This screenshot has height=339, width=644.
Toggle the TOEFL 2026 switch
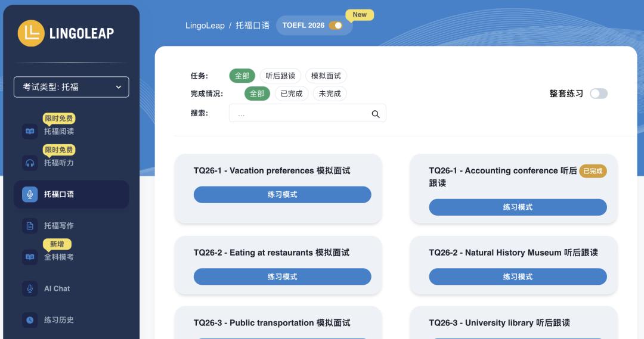pyautogui.click(x=336, y=26)
